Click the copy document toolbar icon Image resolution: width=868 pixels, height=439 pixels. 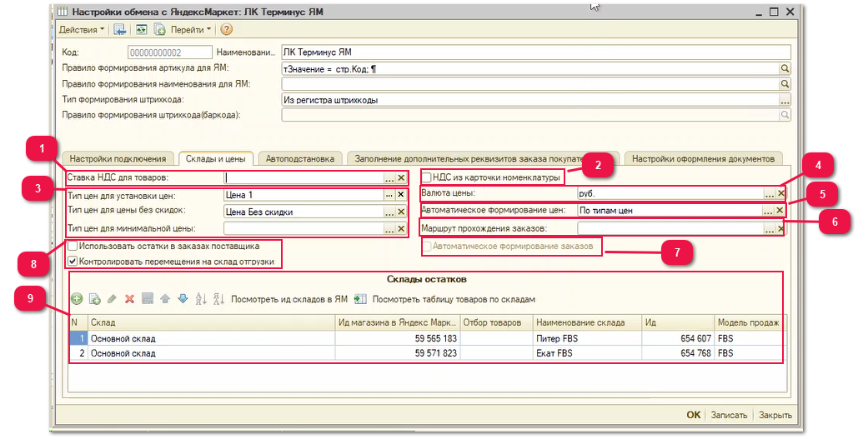[x=159, y=30]
